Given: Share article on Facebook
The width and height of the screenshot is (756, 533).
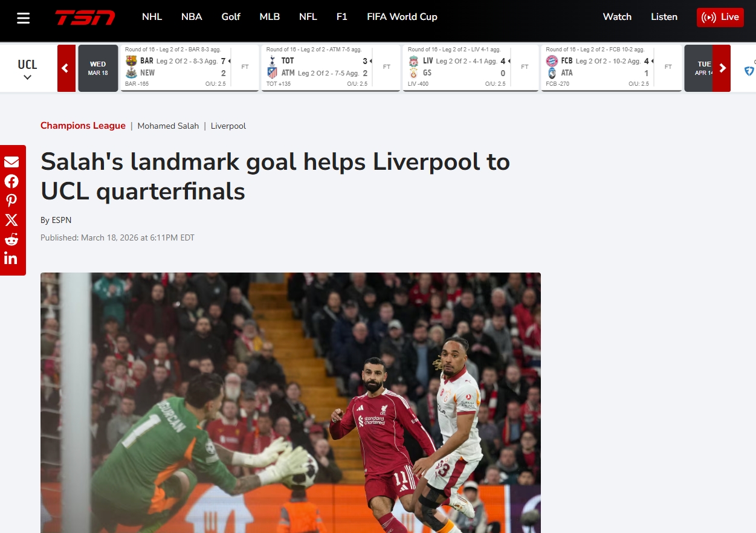Looking at the screenshot, I should (x=11, y=181).
